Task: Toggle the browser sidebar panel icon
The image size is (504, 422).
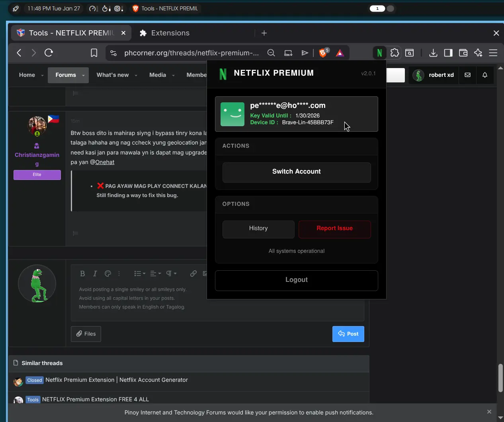Action: [x=448, y=53]
